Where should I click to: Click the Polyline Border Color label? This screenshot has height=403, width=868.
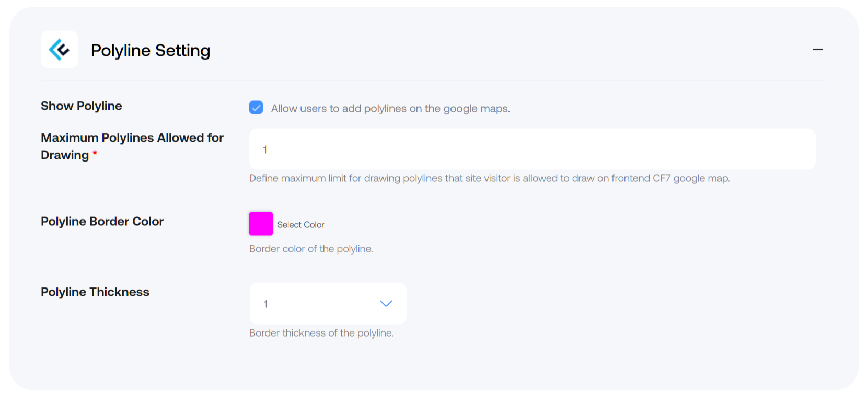pyautogui.click(x=102, y=222)
